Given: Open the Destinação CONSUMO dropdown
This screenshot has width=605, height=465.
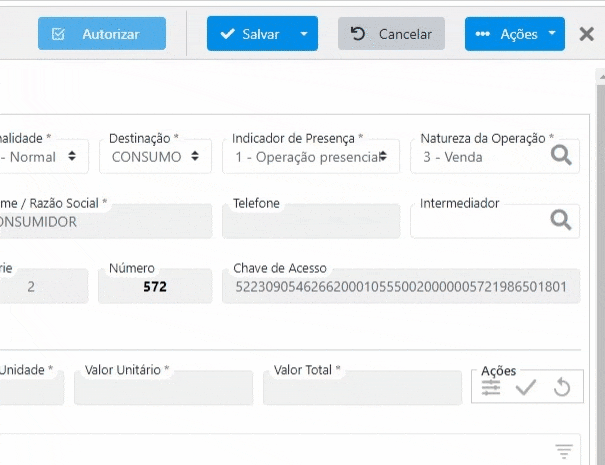Looking at the screenshot, I should (x=155, y=157).
